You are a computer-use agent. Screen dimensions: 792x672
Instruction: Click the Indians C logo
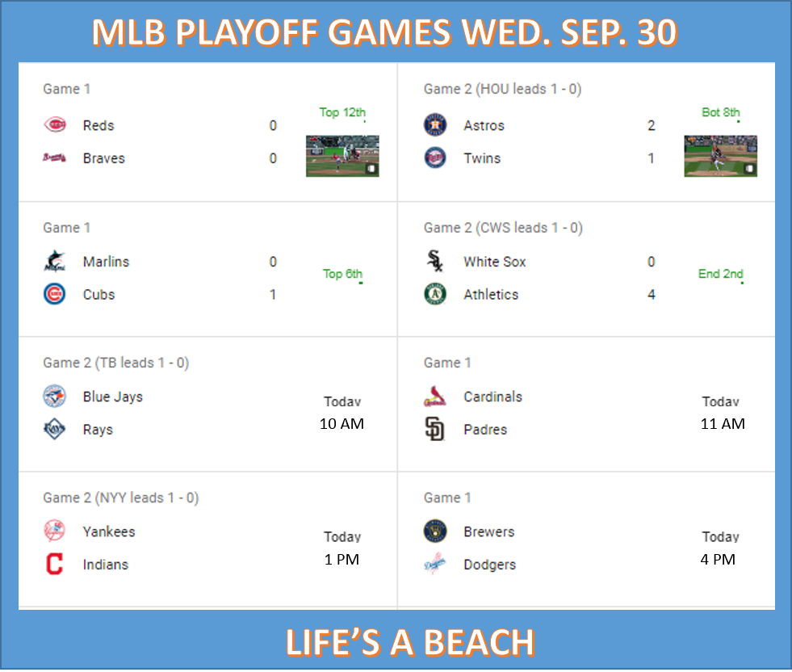(x=55, y=565)
